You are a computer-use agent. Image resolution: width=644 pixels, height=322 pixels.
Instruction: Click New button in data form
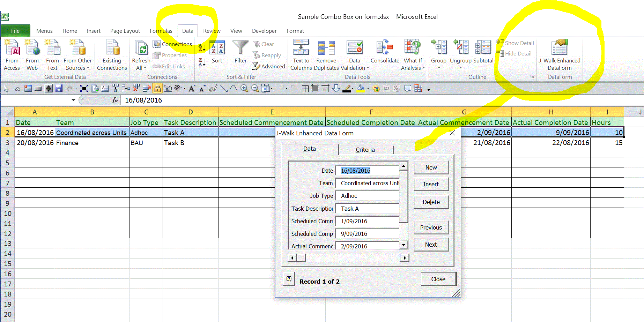point(431,167)
